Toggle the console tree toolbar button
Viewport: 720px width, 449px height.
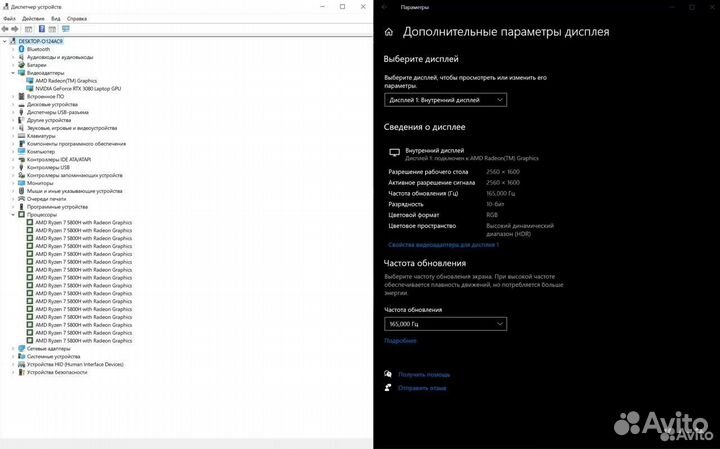(x=28, y=29)
